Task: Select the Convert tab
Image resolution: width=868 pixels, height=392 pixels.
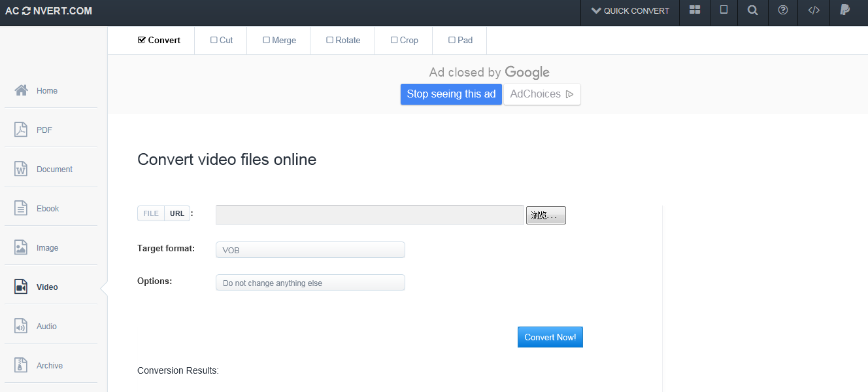Action: pyautogui.click(x=159, y=40)
